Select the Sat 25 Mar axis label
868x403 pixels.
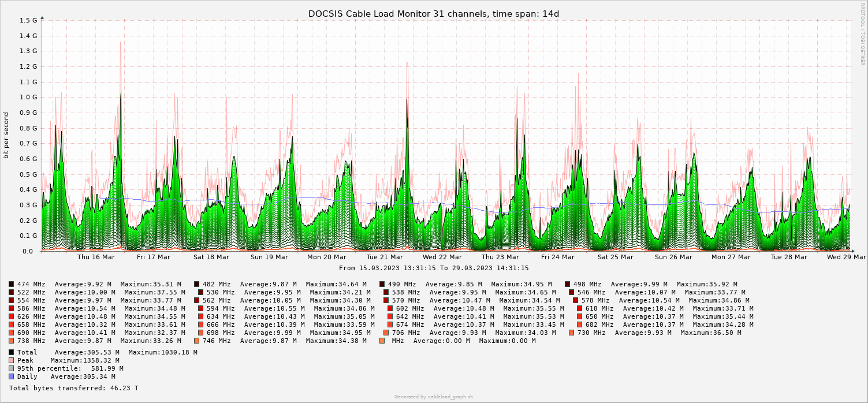(616, 258)
